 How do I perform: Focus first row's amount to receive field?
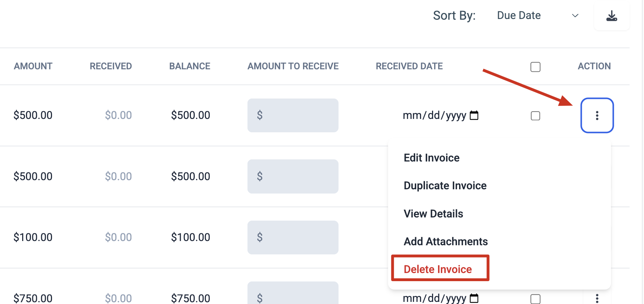tap(293, 115)
